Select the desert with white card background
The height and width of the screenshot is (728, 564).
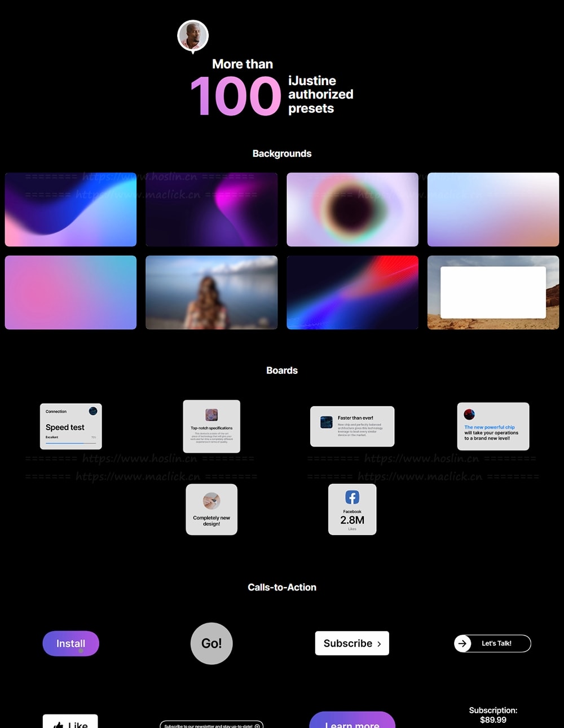(493, 292)
